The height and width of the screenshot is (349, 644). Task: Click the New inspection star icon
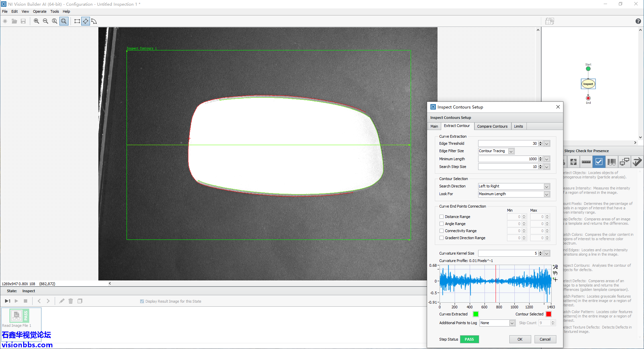5,21
